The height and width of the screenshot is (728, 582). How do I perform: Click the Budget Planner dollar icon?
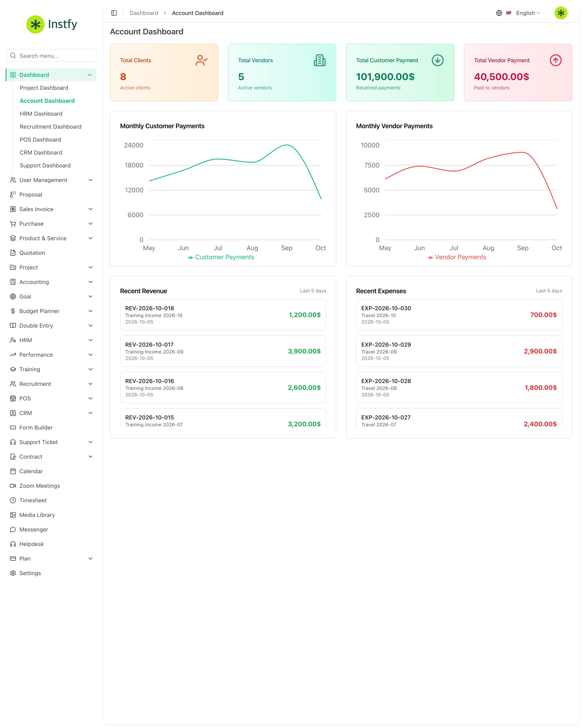13,311
